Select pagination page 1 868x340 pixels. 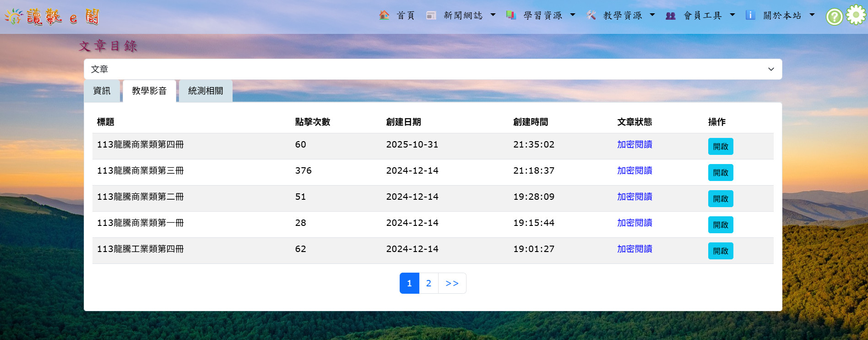409,283
